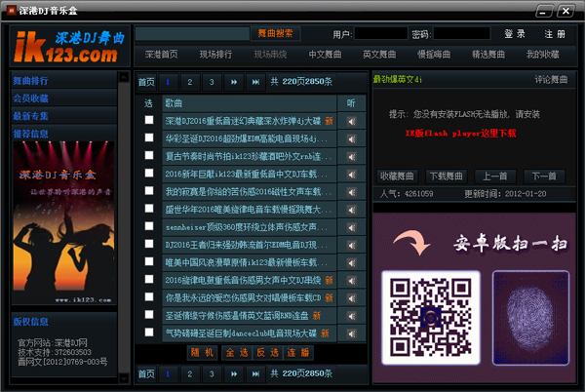Open the 现场排行 tab
The width and height of the screenshot is (585, 392).
pyautogui.click(x=215, y=55)
